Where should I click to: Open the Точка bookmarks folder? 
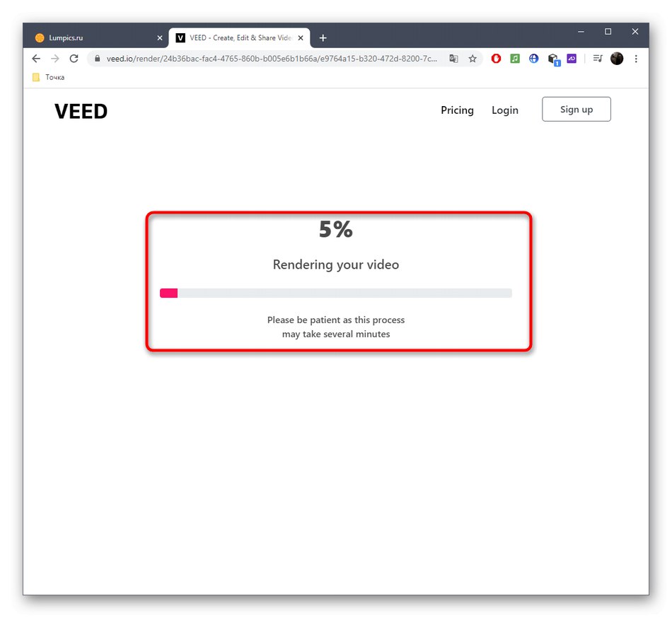click(48, 77)
